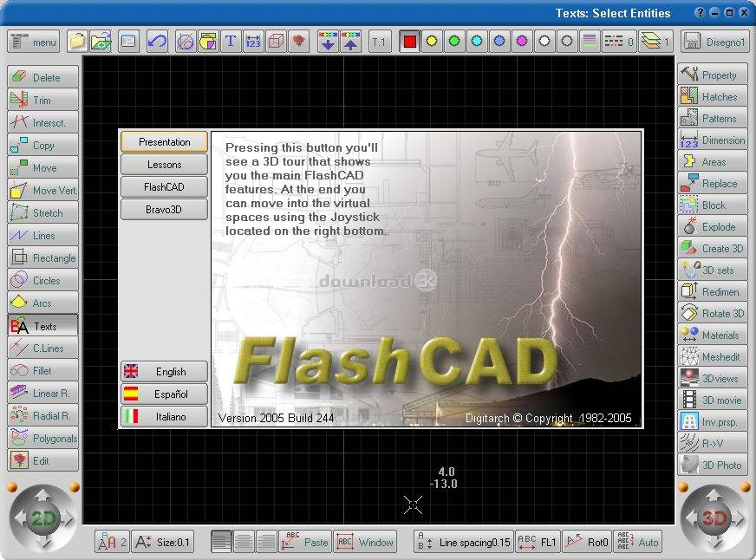Select the Explode tool
The height and width of the screenshot is (560, 756).
click(713, 226)
